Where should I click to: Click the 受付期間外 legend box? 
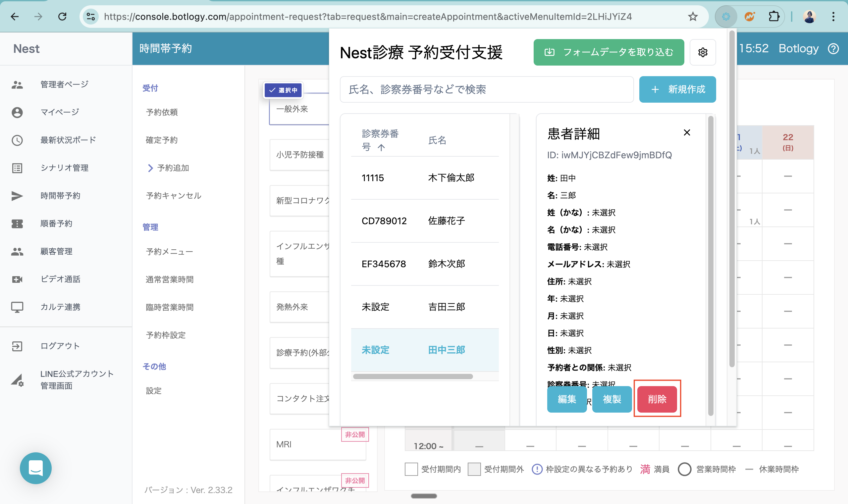pos(474,469)
